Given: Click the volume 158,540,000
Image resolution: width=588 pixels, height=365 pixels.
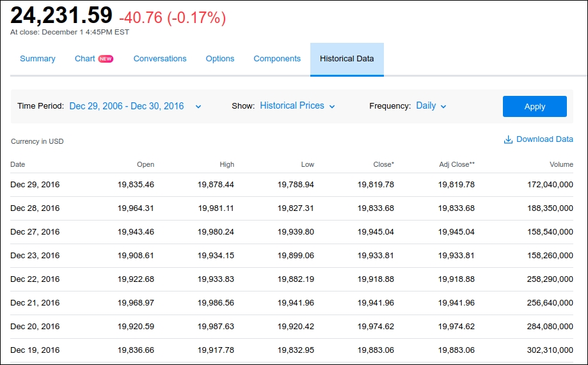Looking at the screenshot, I should pos(550,232).
